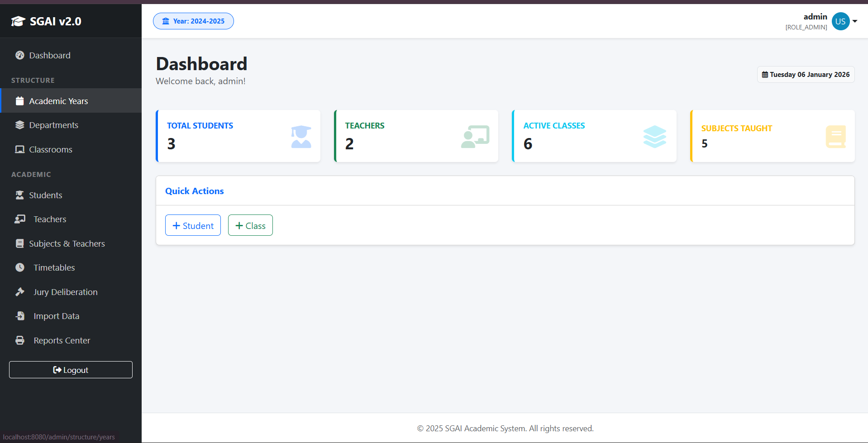This screenshot has height=443, width=868.
Task: Click the Reports Center printer icon
Action: (x=20, y=340)
